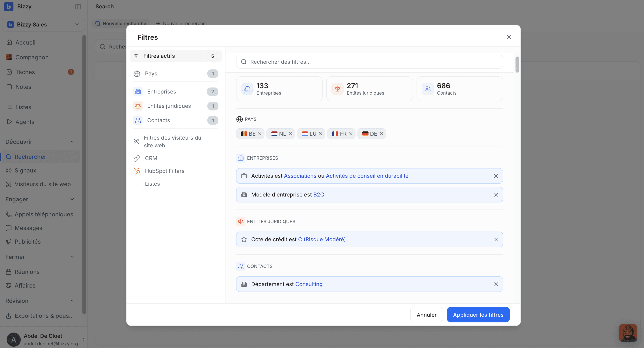Toggle the sidebar collapse icon

pyautogui.click(x=78, y=6)
